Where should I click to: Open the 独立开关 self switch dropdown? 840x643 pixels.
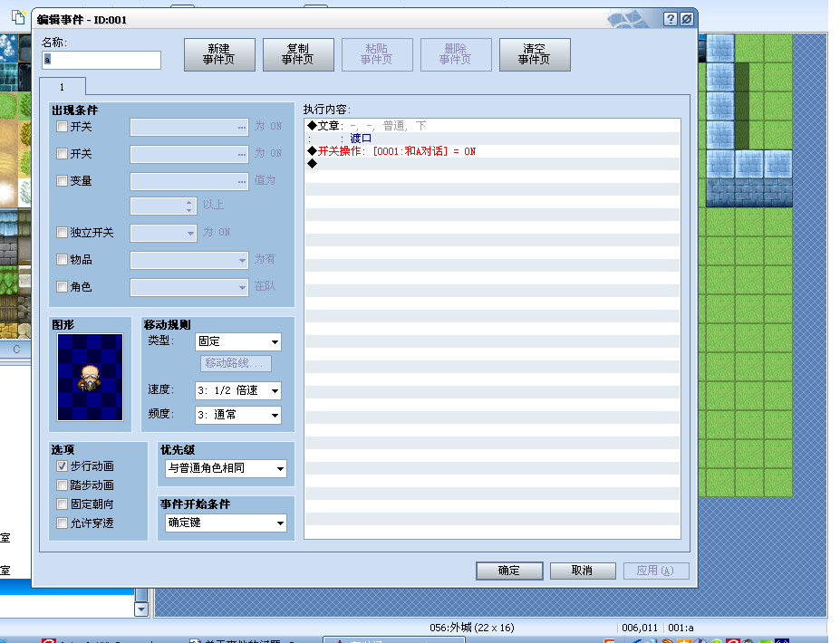point(164,233)
